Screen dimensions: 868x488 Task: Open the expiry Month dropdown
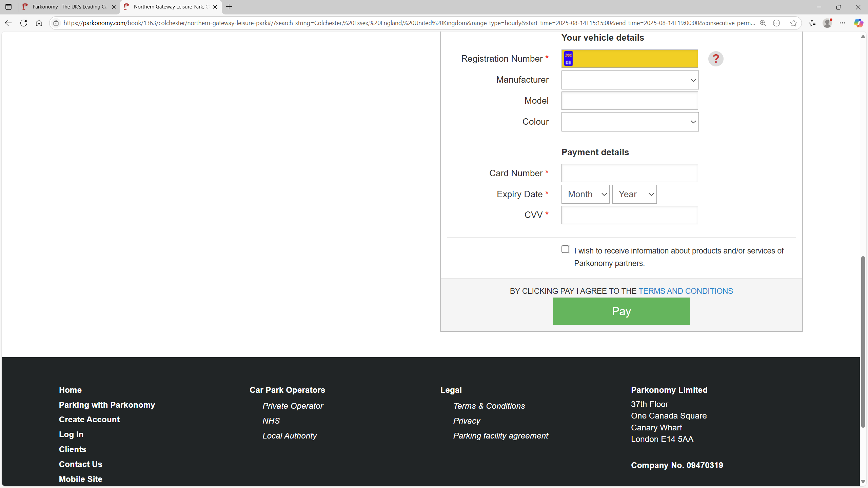(x=586, y=194)
